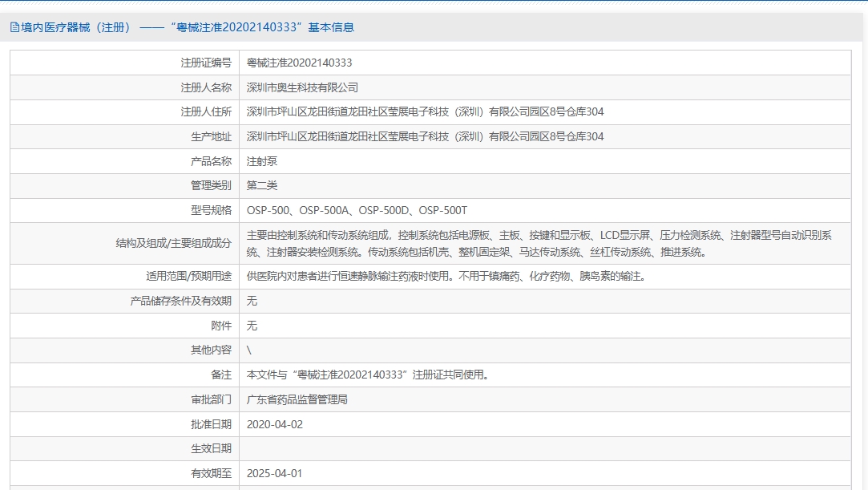Click the 审批部门 label
868x490 pixels.
pyautogui.click(x=211, y=399)
